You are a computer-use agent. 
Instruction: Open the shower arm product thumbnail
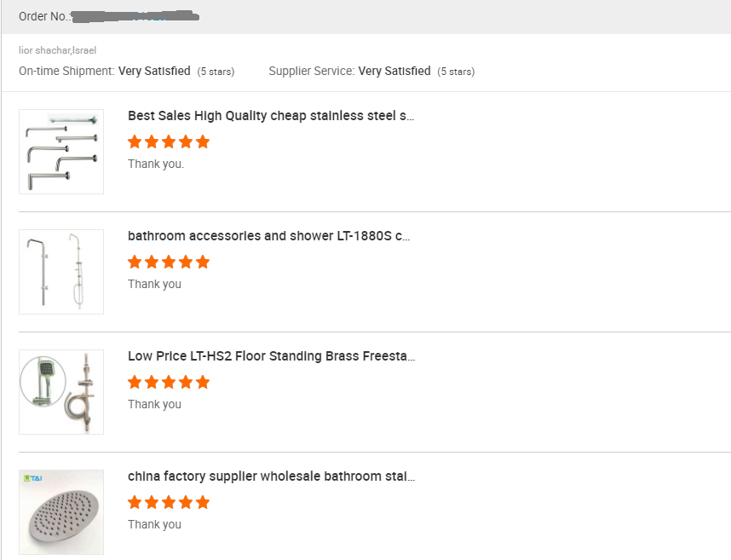click(61, 152)
